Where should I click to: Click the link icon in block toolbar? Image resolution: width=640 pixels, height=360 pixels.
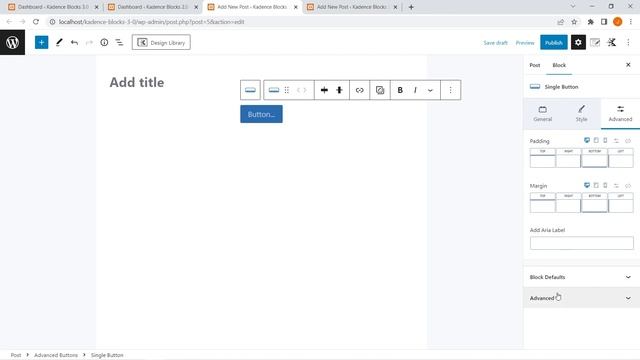[360, 90]
